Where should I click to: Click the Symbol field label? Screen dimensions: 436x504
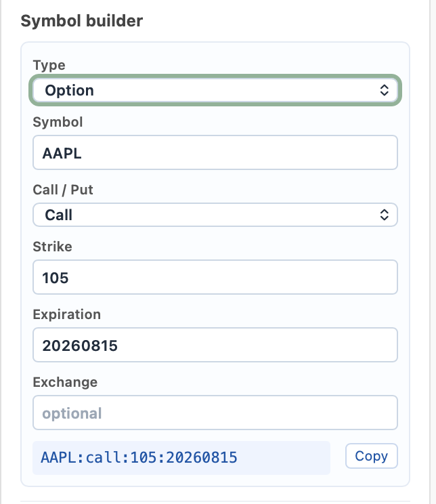point(58,122)
